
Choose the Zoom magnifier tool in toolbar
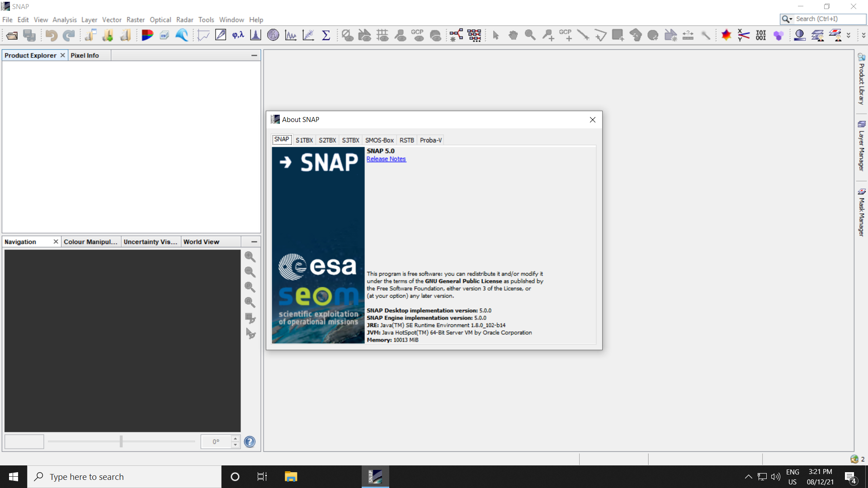coord(530,35)
